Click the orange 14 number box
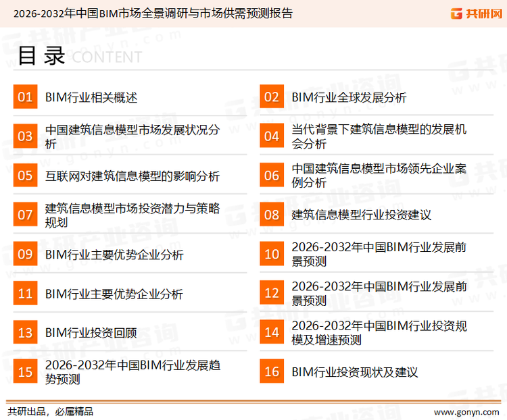Image resolution: width=507 pixels, height=420 pixels. 272,332
